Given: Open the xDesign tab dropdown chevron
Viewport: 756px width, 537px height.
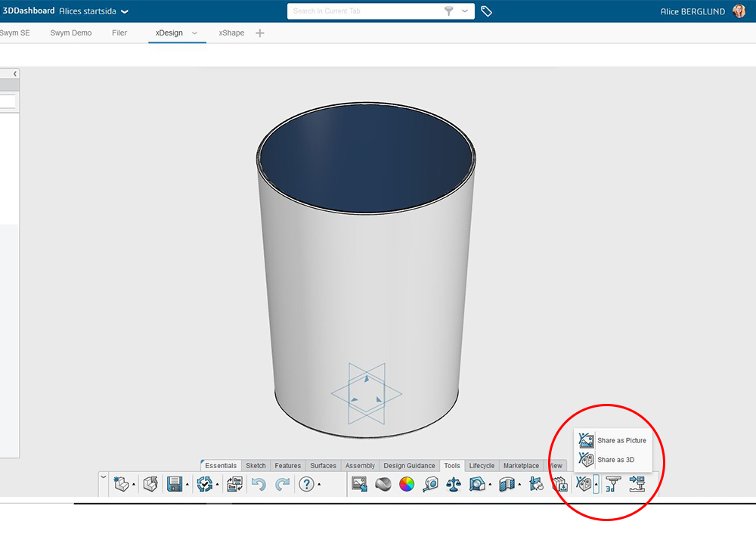Looking at the screenshot, I should [x=194, y=33].
